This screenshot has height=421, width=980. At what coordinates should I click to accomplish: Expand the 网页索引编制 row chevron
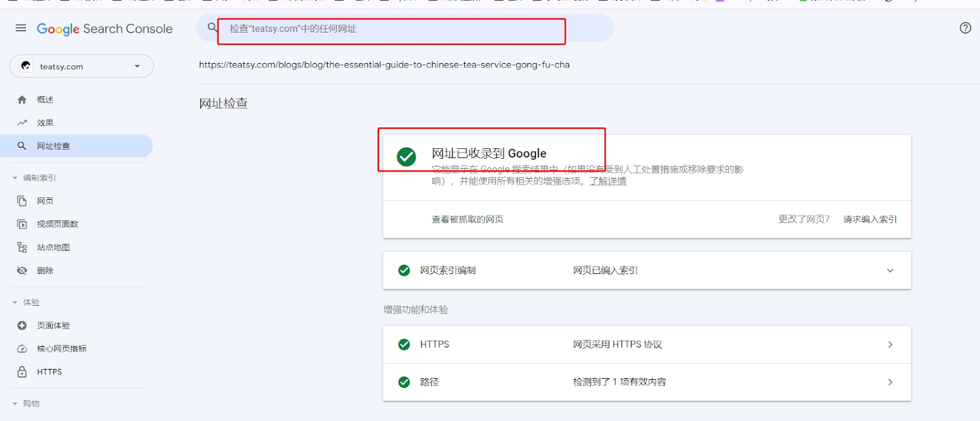(x=890, y=270)
